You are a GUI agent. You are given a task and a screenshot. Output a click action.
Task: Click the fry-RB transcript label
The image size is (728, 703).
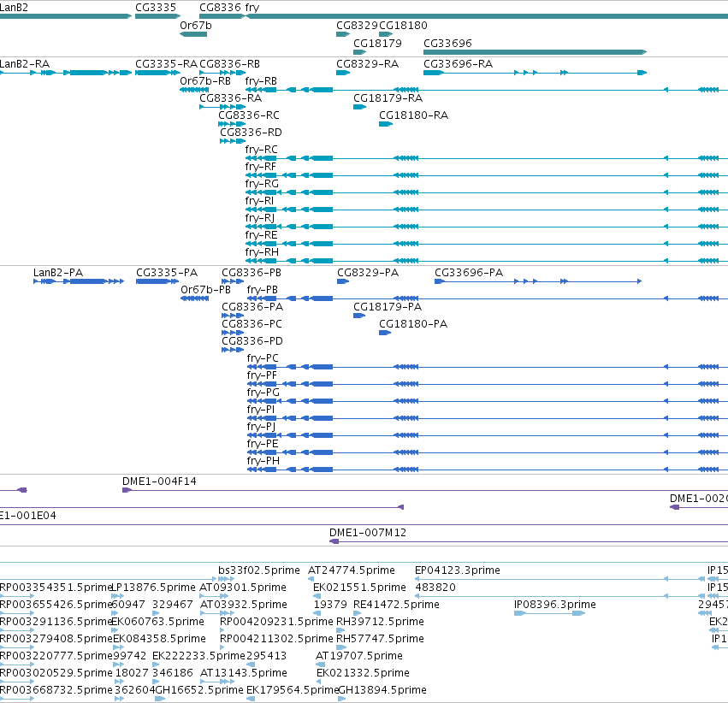point(261,80)
